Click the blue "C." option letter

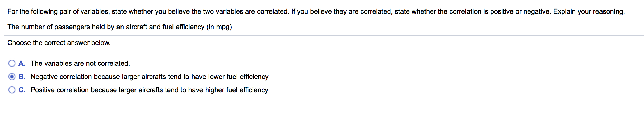tap(22, 90)
